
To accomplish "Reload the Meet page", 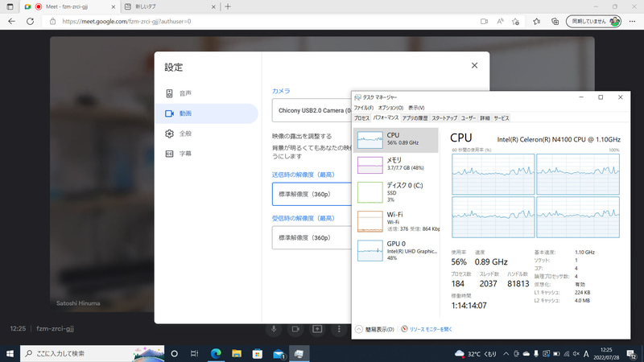I will coord(30,22).
